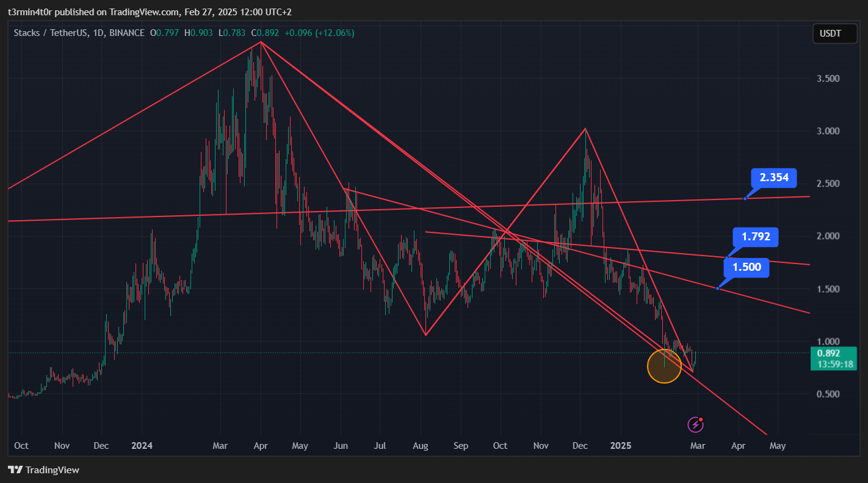This screenshot has height=483, width=868.
Task: Click the H0.903 high value
Action: [200, 33]
